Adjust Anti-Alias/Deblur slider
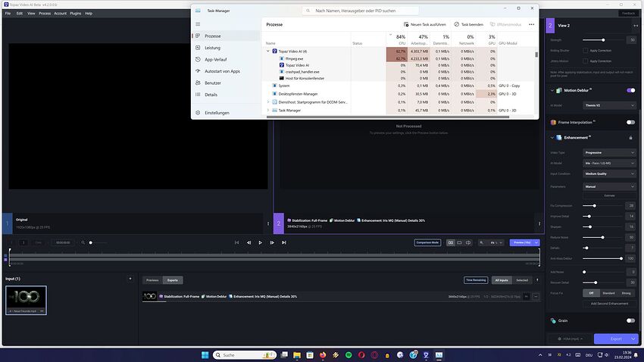The height and width of the screenshot is (362, 644). pyautogui.click(x=621, y=258)
